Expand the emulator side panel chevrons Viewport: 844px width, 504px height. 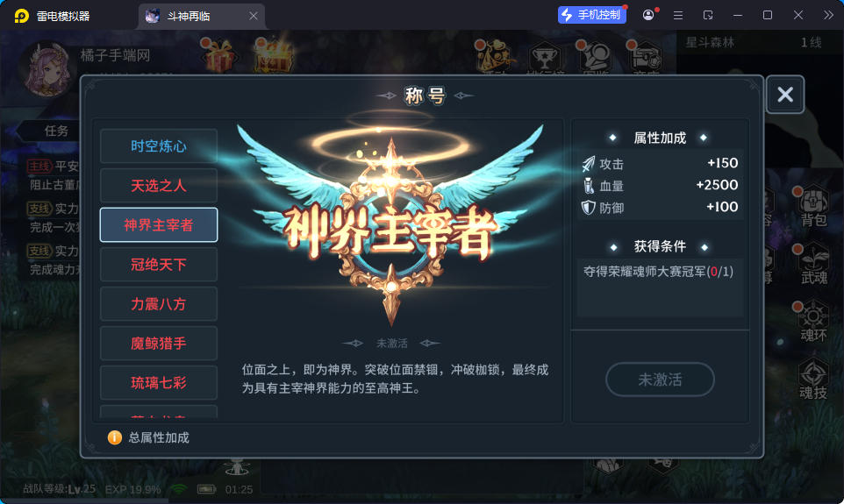[x=828, y=15]
